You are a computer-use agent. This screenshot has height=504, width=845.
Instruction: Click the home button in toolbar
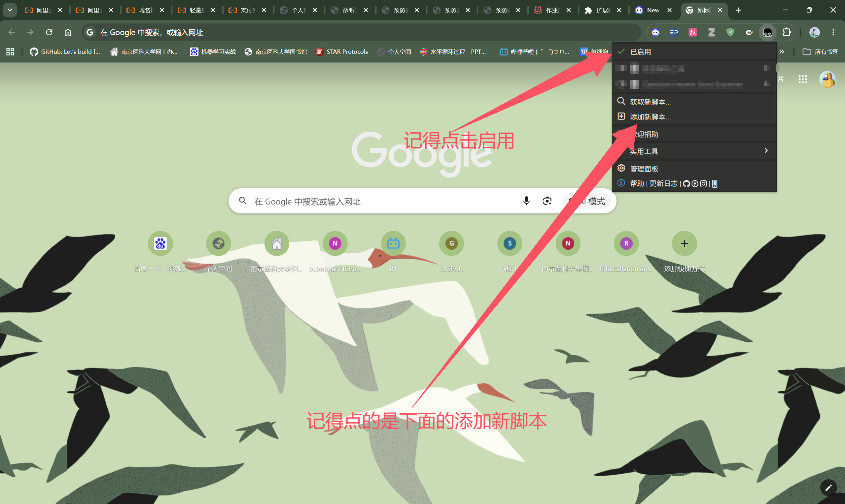[68, 32]
